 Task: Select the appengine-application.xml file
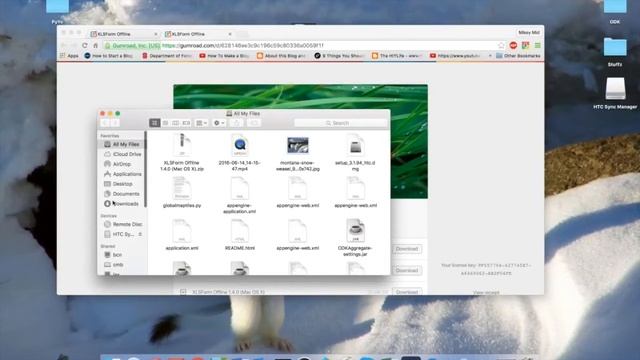(240, 195)
